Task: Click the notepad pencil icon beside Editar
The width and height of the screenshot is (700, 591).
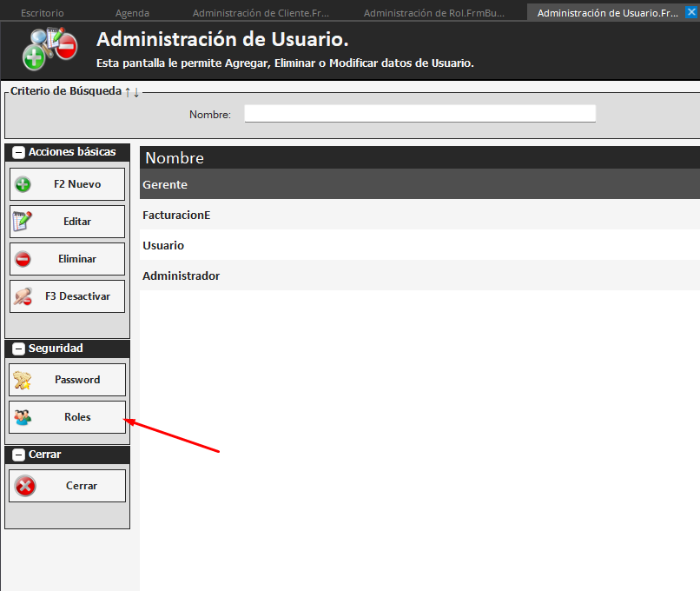Action: [x=23, y=222]
